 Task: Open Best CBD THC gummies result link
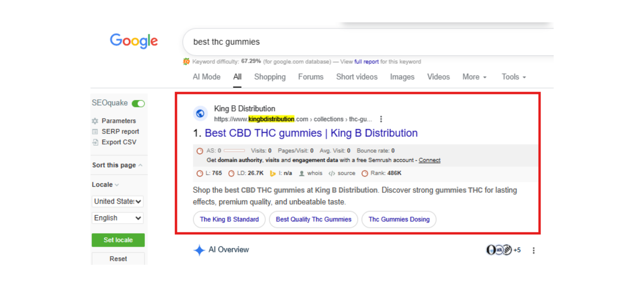tap(311, 133)
